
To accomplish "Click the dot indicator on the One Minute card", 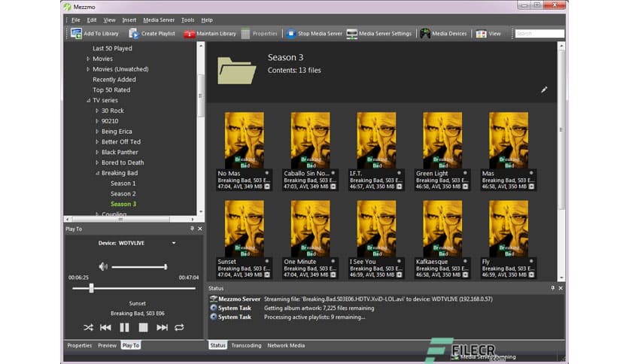I will click(x=333, y=261).
